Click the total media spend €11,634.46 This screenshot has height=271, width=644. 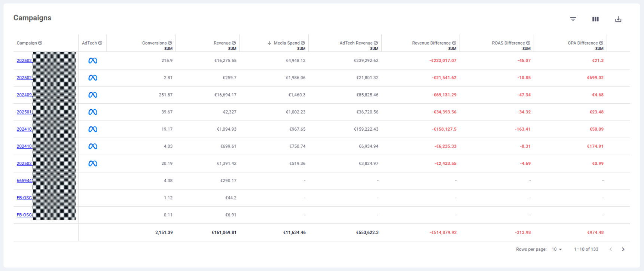point(294,232)
